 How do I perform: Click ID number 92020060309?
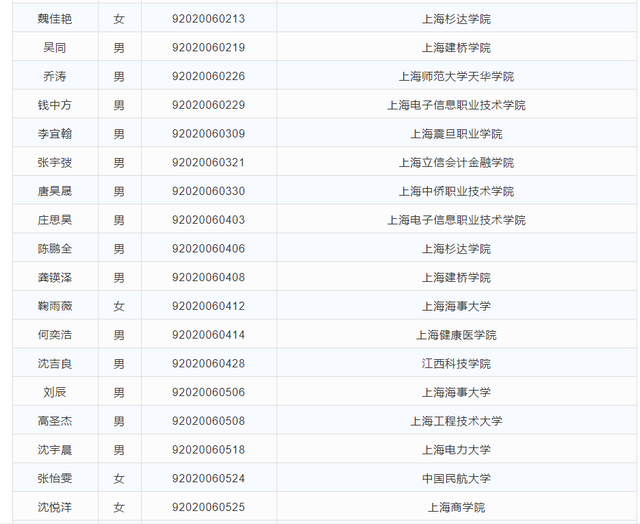(x=208, y=134)
